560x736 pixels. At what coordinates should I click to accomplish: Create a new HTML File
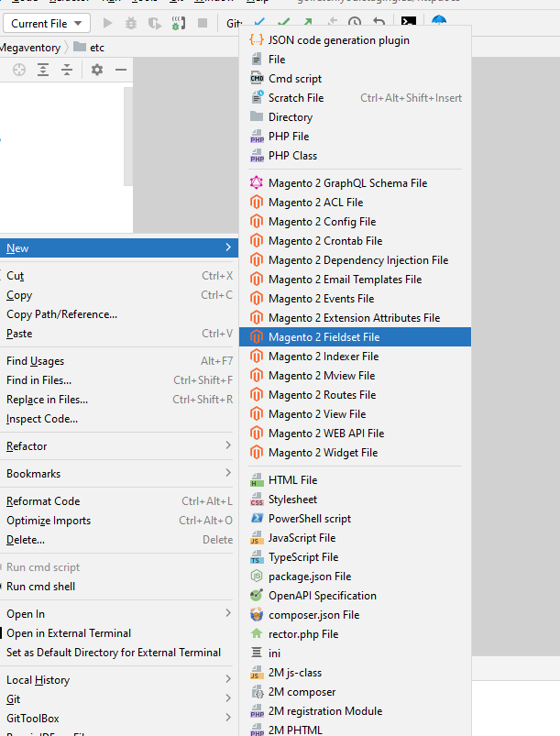coord(355,480)
